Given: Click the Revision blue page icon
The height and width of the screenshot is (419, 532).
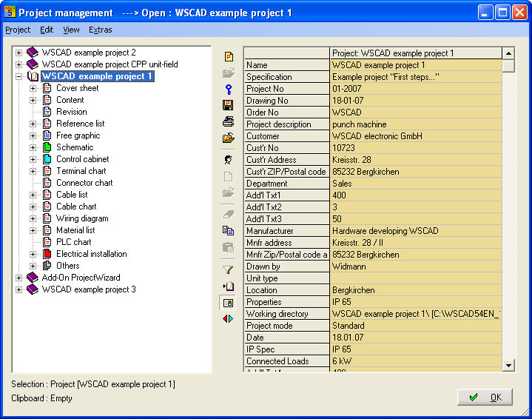Looking at the screenshot, I should [x=47, y=112].
